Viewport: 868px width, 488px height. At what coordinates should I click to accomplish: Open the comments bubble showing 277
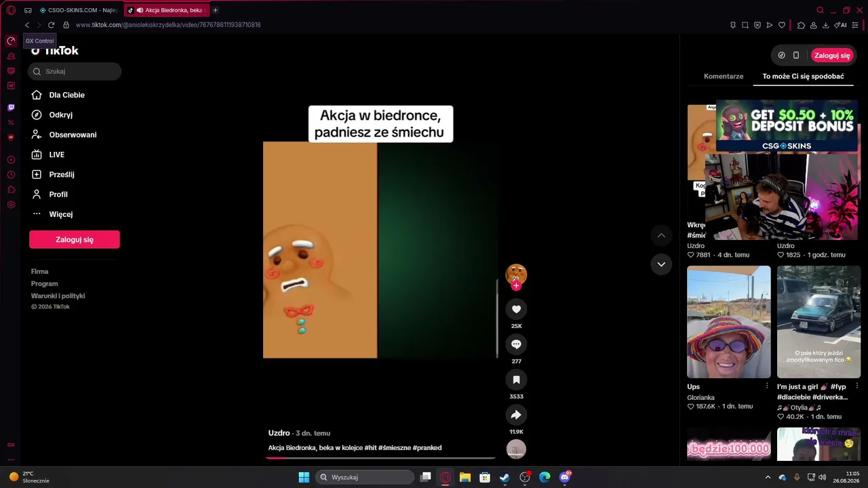516,344
